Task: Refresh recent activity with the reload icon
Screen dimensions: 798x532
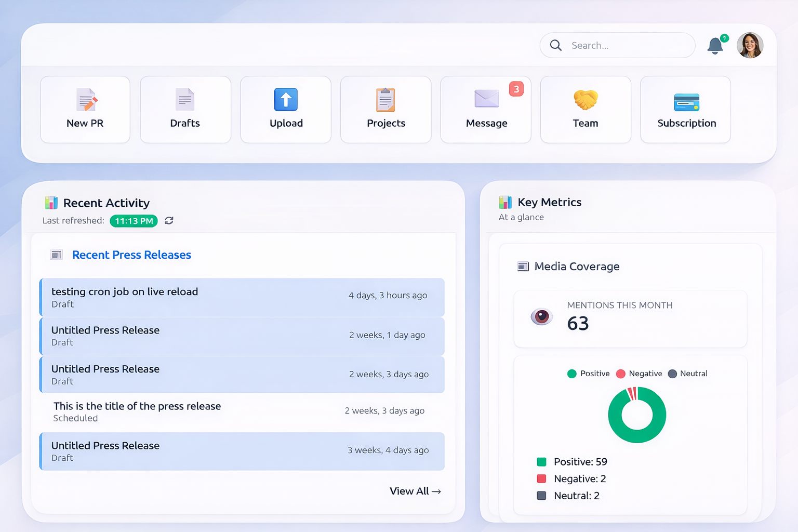Action: click(169, 221)
